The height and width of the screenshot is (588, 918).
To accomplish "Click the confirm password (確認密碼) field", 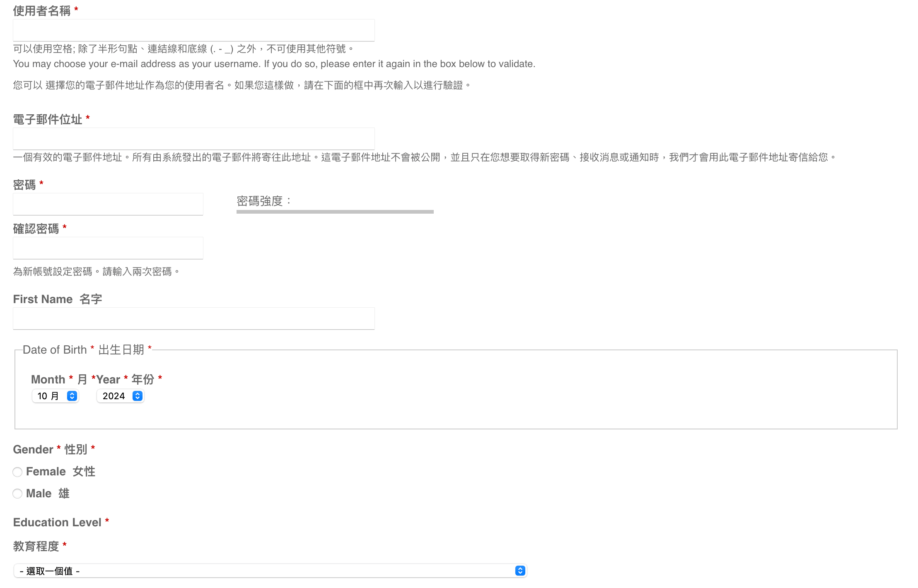I will tap(108, 248).
